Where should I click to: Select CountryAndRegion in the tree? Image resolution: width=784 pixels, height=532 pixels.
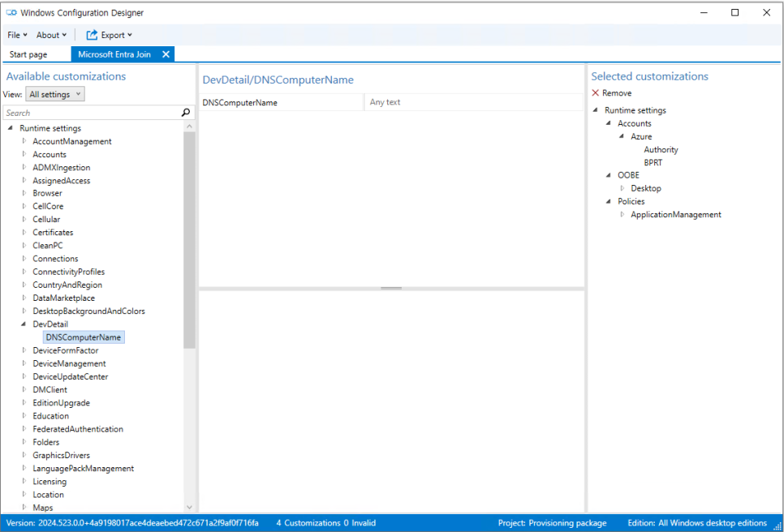click(x=67, y=285)
